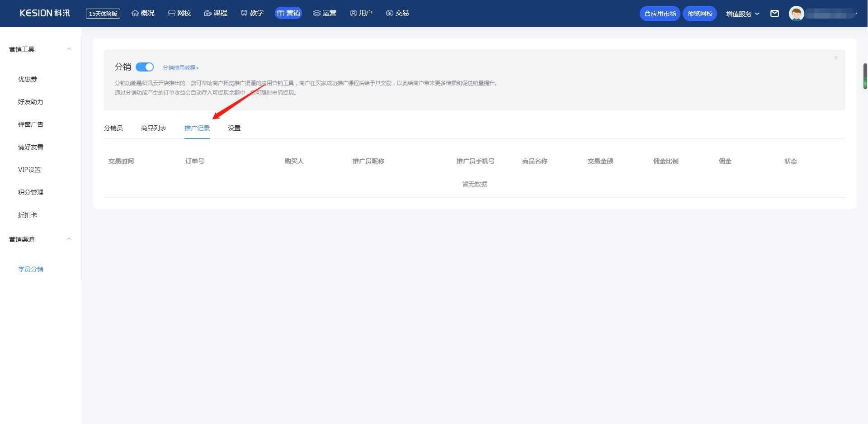Open the 用户 users icon

353,13
